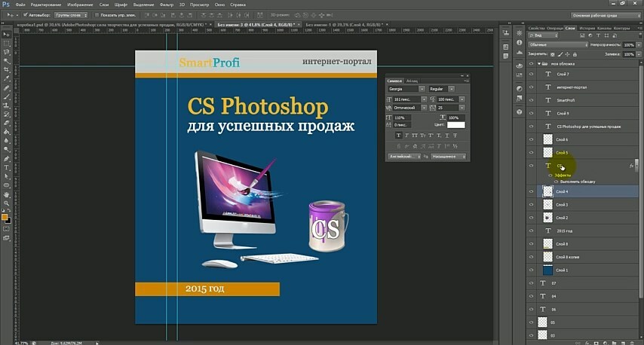Screen dimensions: 644x345
Task: Click the fx icon on the CS layer
Action: click(631, 166)
